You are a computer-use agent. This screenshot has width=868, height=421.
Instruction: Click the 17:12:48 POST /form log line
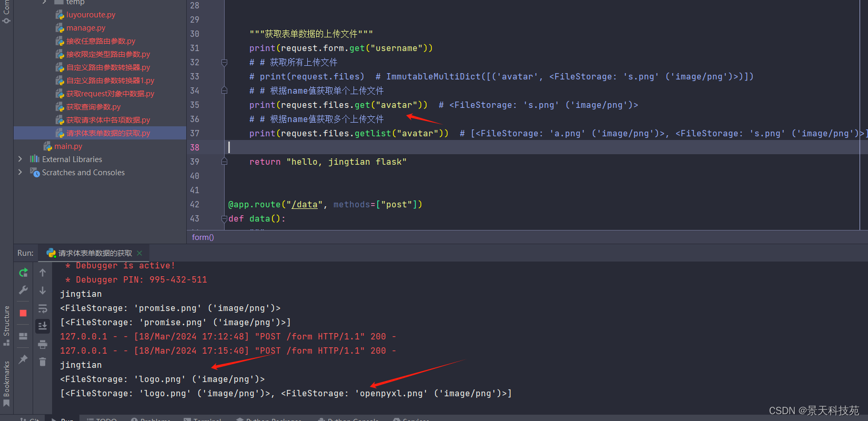tap(228, 336)
